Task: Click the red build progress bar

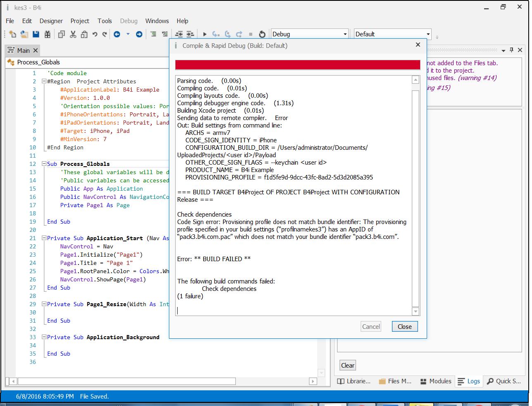Action: (x=297, y=65)
